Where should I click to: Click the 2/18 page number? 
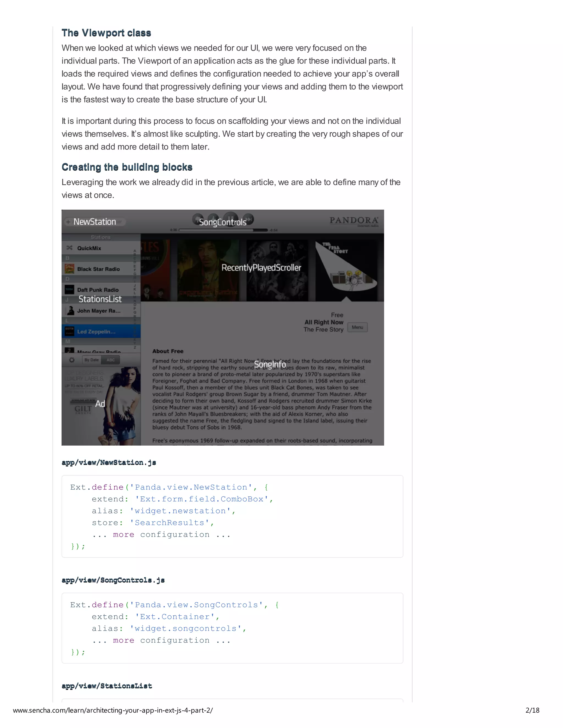[532, 710]
